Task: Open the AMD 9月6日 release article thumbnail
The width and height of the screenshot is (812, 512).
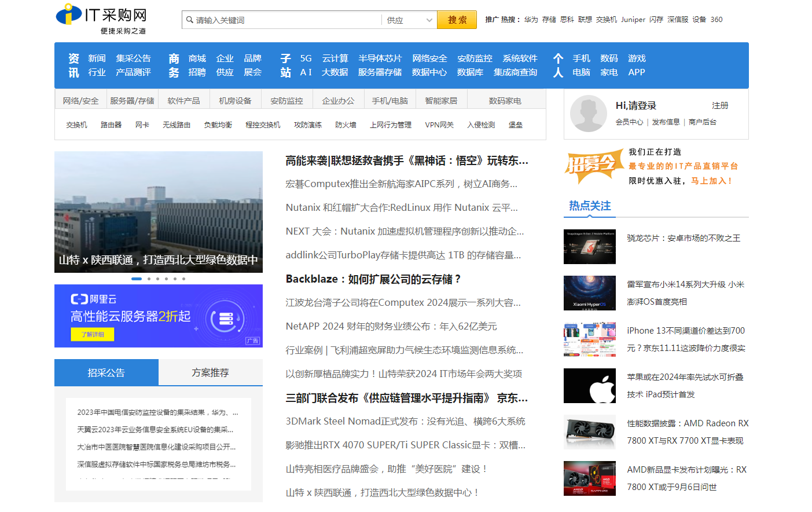Action: [x=590, y=478]
